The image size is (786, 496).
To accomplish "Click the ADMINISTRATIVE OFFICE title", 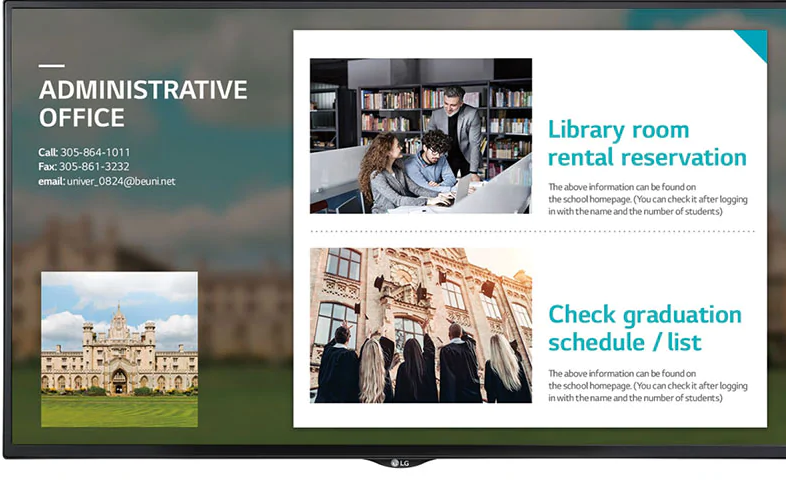I will [143, 104].
